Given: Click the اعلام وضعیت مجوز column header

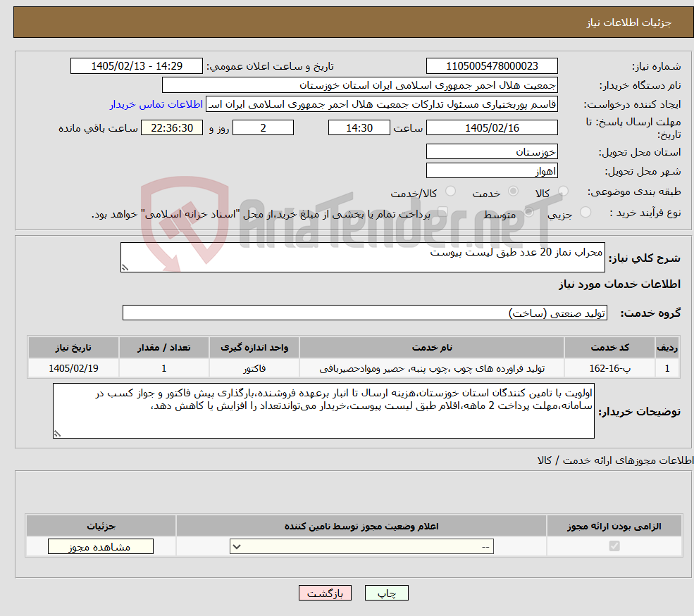Looking at the screenshot, I should click(x=361, y=526).
